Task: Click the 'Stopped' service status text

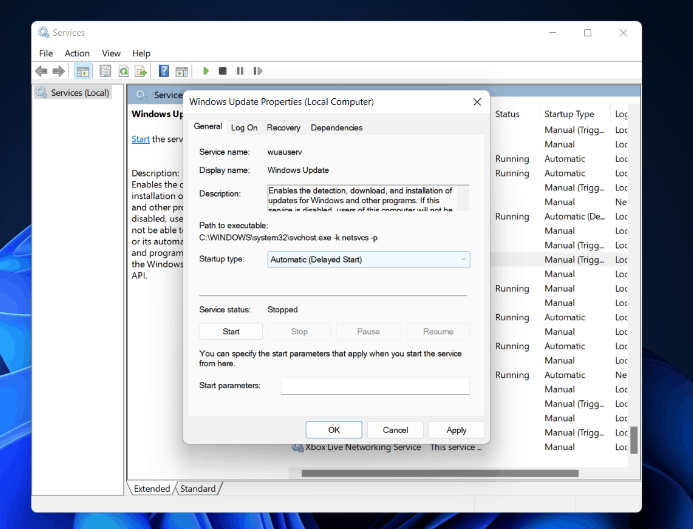Action: (282, 310)
